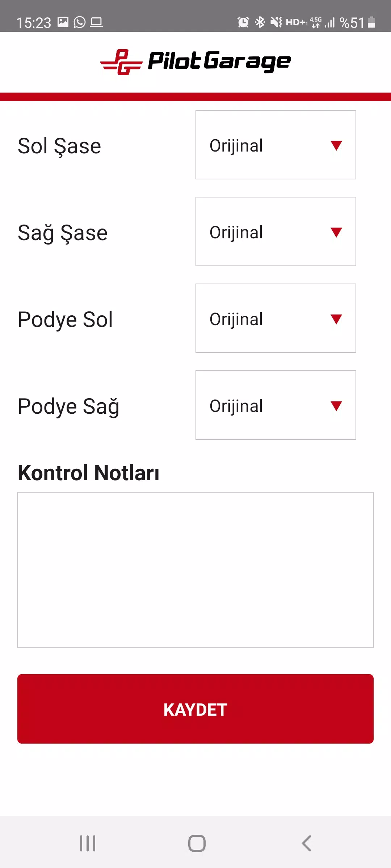Tap the battery indicator icon
The width and height of the screenshot is (391, 868).
pyautogui.click(x=371, y=22)
